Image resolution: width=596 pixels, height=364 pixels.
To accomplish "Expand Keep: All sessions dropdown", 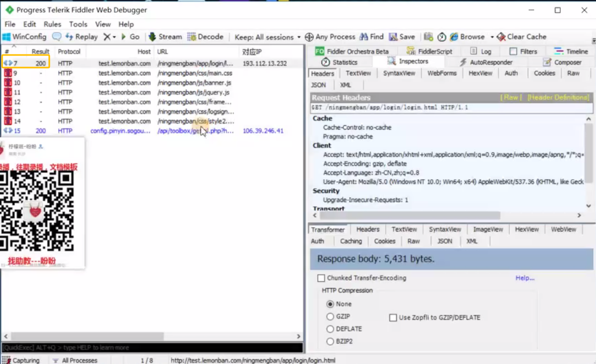I will pos(267,37).
